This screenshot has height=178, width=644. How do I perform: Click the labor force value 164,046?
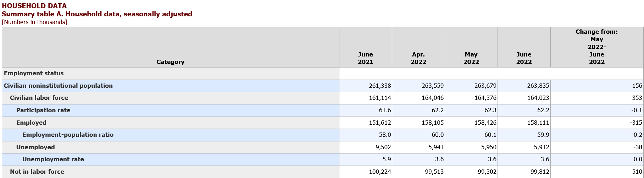pyautogui.click(x=433, y=98)
